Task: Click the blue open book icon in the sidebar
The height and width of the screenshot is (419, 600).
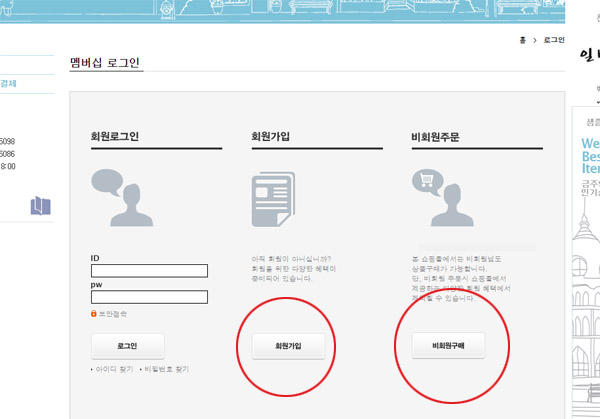Action: [40, 206]
